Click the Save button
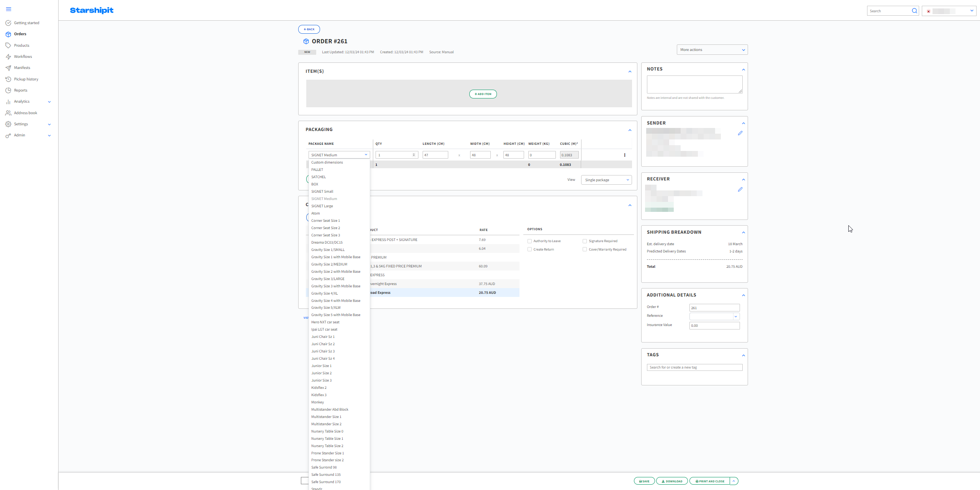The image size is (980, 490). pyautogui.click(x=644, y=481)
